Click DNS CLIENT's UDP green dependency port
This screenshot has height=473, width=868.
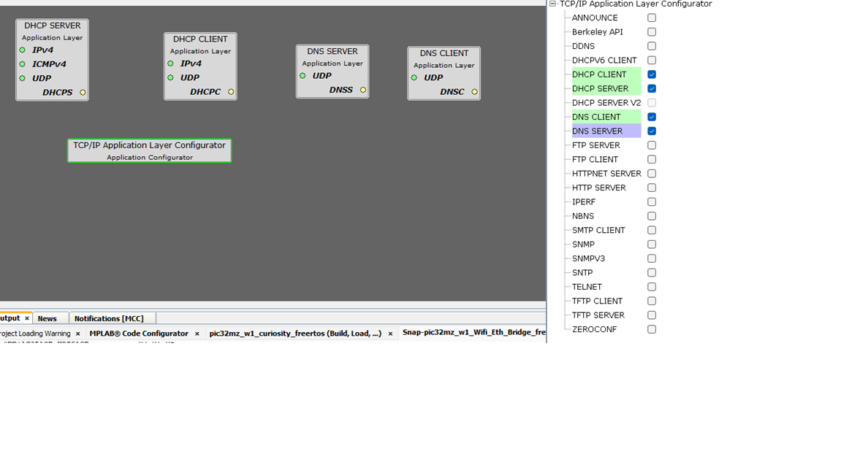[x=414, y=77]
